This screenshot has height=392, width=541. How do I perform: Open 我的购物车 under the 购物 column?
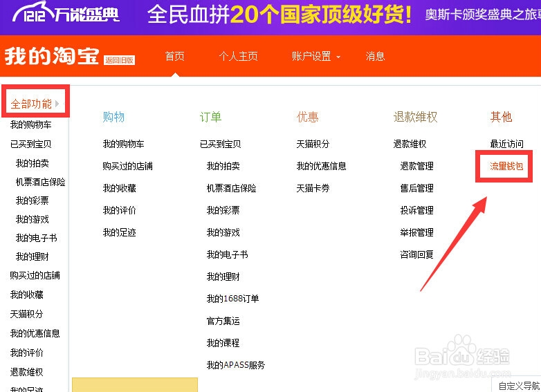[123, 144]
